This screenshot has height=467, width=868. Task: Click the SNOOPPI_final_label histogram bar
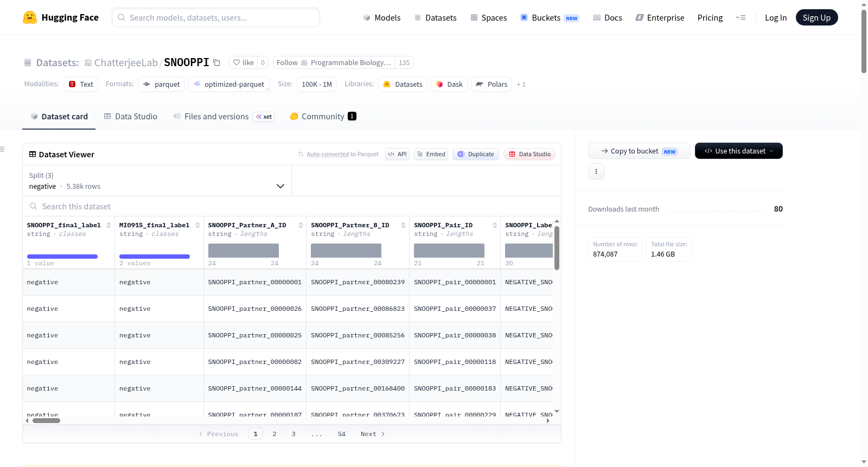pyautogui.click(x=62, y=257)
